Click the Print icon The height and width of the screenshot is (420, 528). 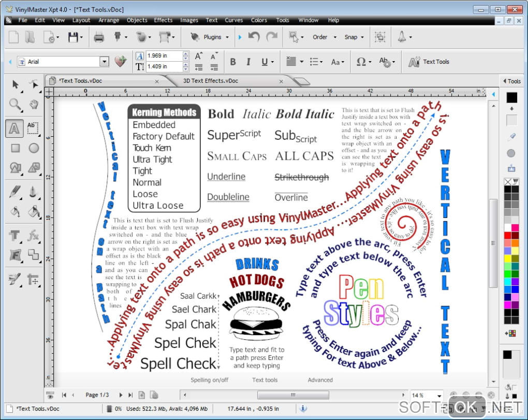(99, 37)
